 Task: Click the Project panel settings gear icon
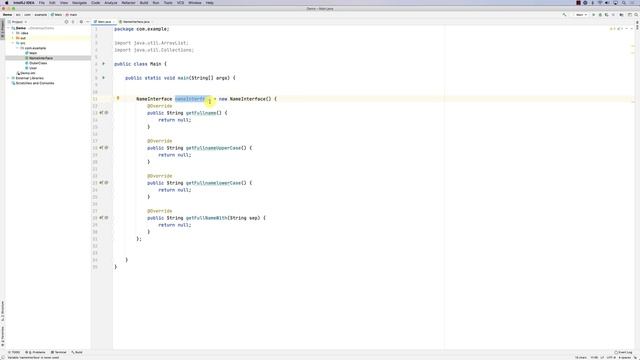click(x=81, y=22)
